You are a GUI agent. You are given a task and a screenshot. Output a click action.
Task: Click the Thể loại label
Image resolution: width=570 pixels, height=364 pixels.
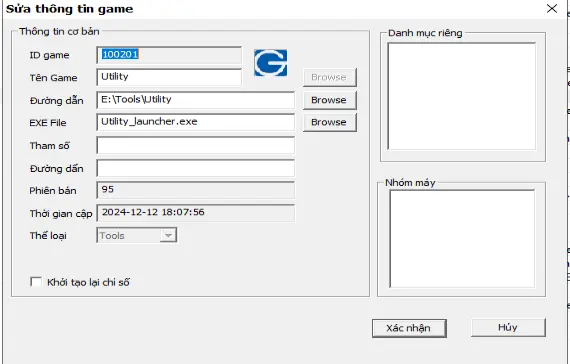(x=48, y=236)
